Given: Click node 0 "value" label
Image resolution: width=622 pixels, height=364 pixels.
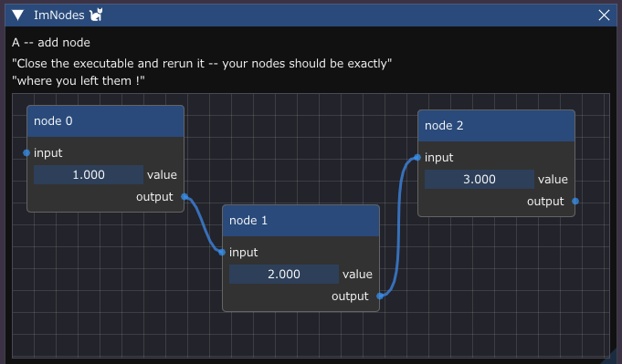Looking at the screenshot, I should point(162,174).
